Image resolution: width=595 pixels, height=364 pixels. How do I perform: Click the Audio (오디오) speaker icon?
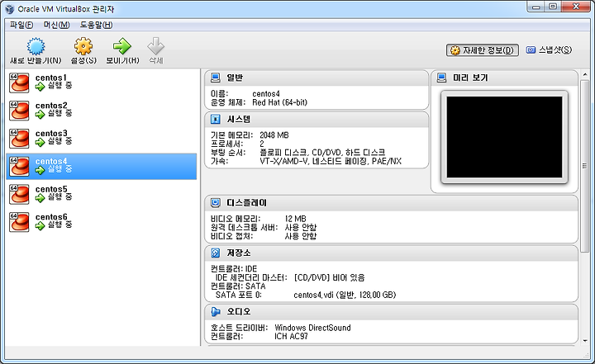[215, 312]
